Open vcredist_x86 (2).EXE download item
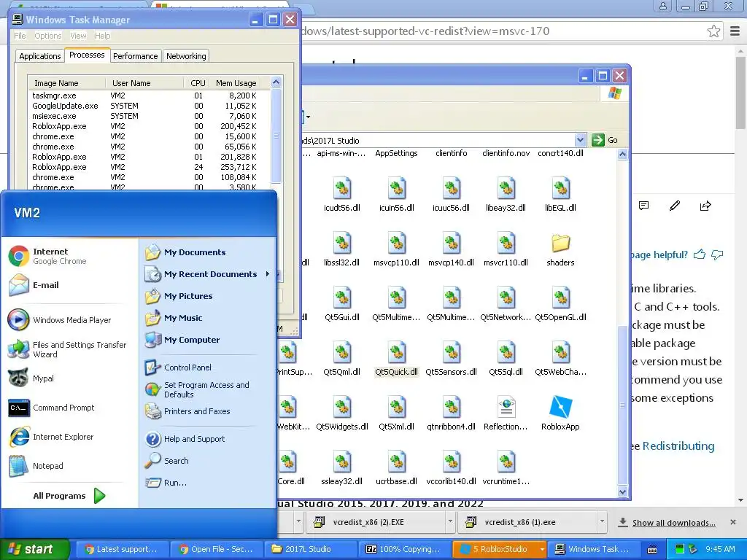This screenshot has width=747, height=560. coord(376,522)
